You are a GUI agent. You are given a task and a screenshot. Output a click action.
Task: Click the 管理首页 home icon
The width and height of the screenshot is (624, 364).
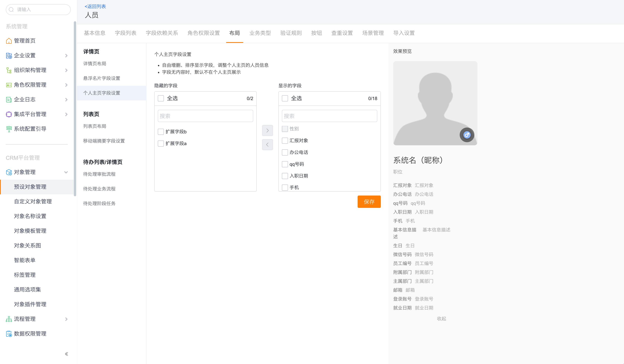point(9,41)
